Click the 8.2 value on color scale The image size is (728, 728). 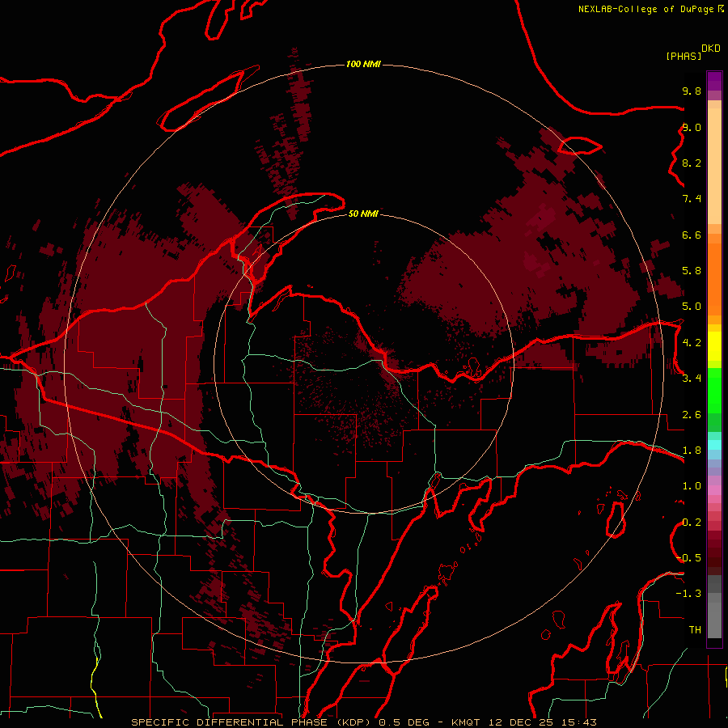[x=692, y=163]
